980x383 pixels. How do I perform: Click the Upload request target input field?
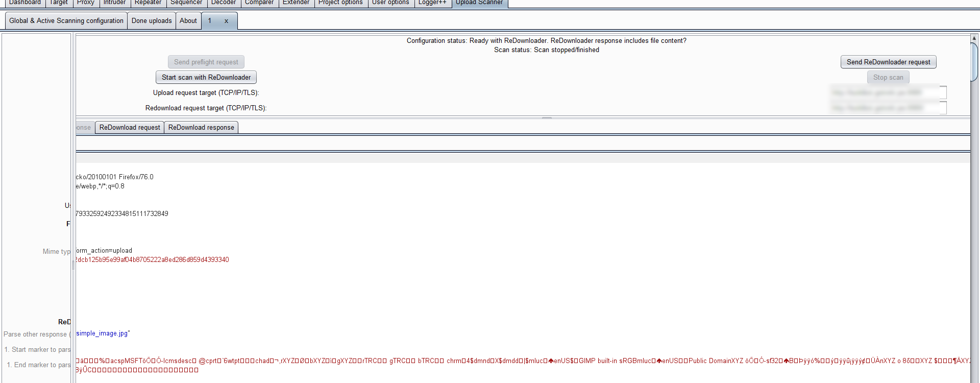click(889, 92)
